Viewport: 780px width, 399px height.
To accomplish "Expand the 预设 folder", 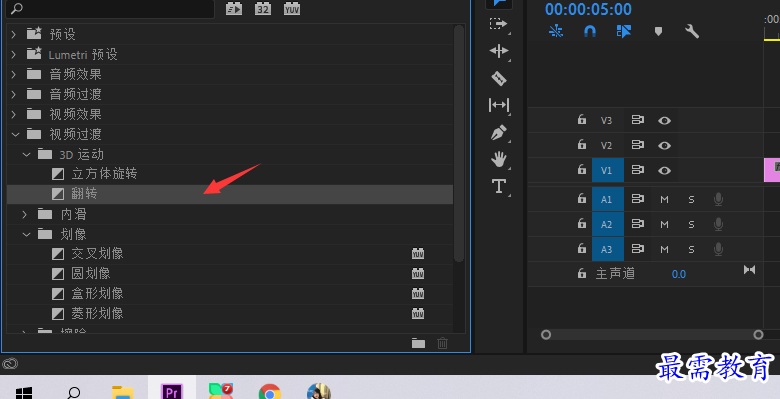I will [x=13, y=34].
